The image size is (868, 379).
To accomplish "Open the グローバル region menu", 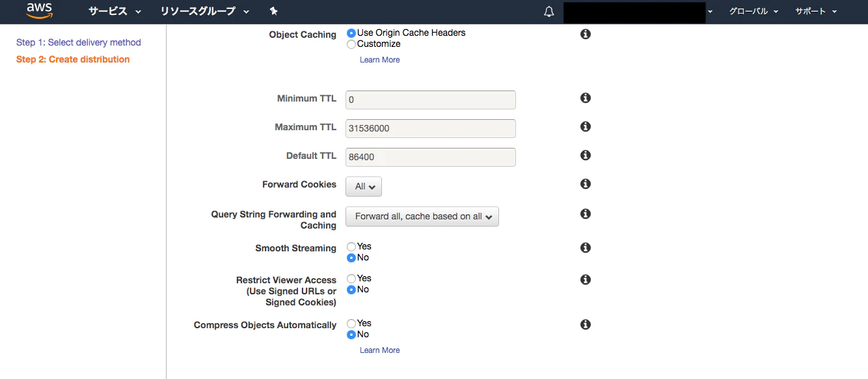I will [x=753, y=12].
